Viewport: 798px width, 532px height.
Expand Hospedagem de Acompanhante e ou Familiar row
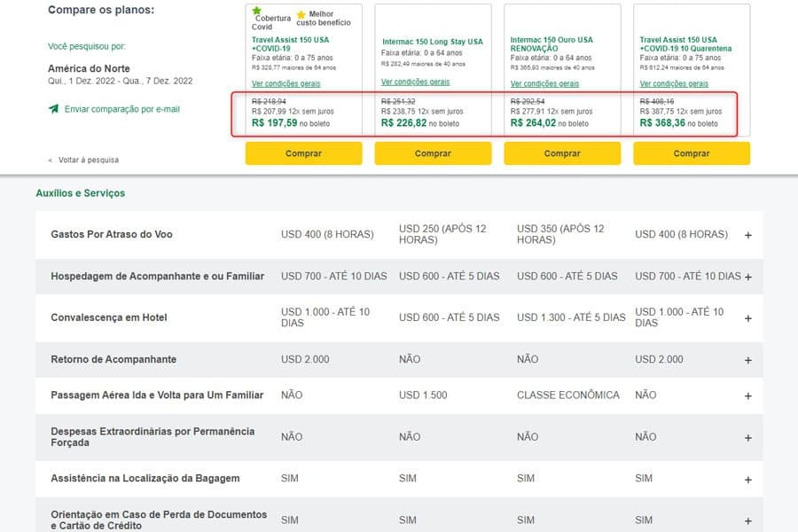(748, 277)
